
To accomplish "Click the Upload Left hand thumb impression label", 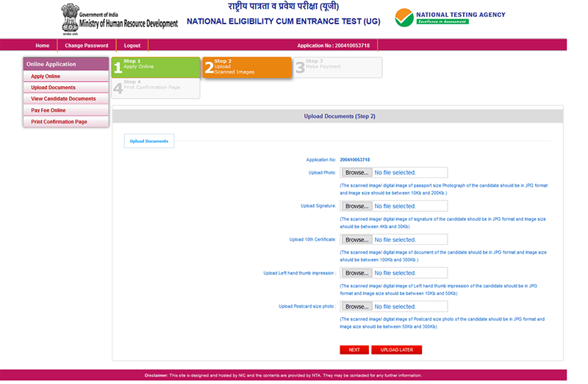I will 299,273.
